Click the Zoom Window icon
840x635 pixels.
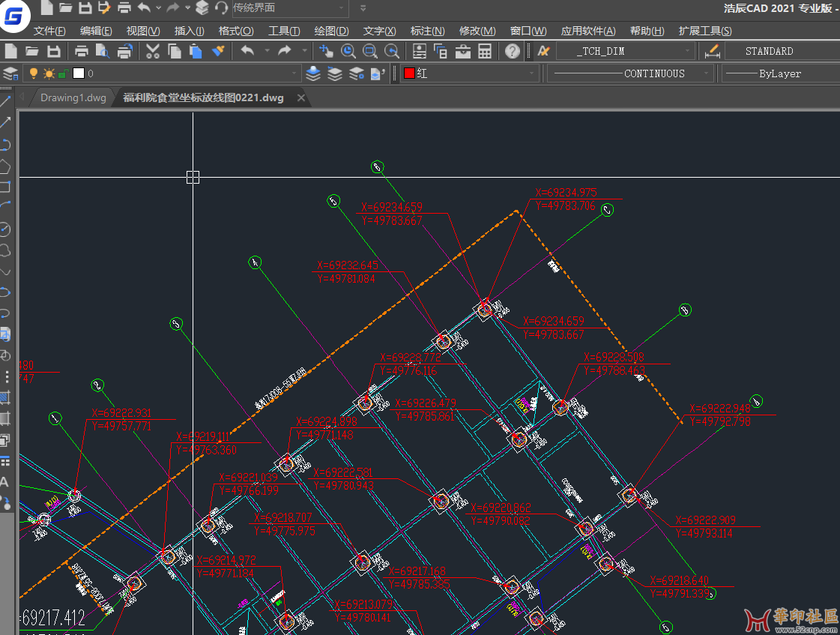click(369, 52)
